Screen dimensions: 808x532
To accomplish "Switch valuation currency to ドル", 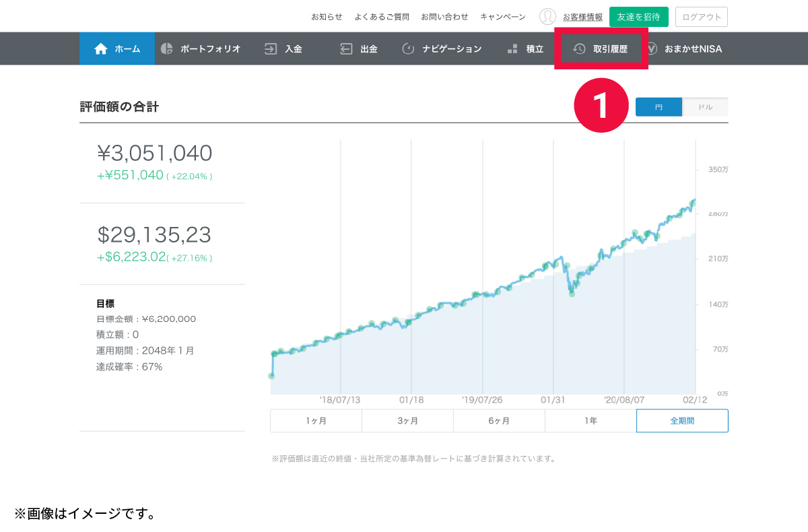I will click(705, 107).
